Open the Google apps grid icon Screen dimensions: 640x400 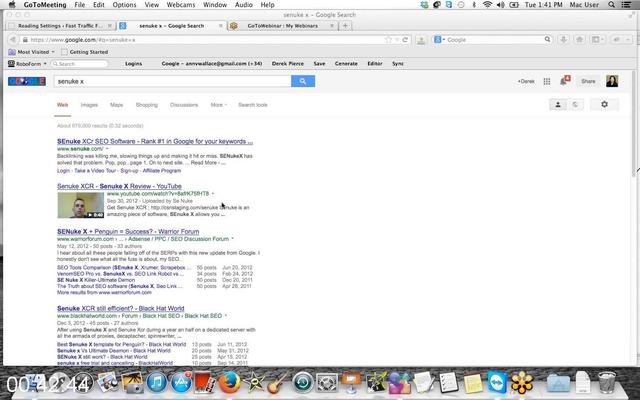click(547, 81)
